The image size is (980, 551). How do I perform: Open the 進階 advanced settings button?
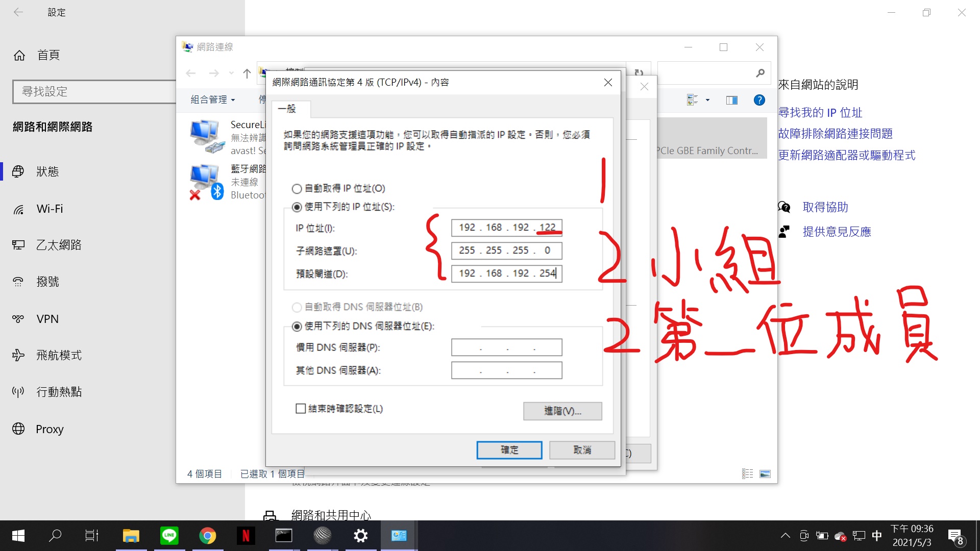coord(562,411)
